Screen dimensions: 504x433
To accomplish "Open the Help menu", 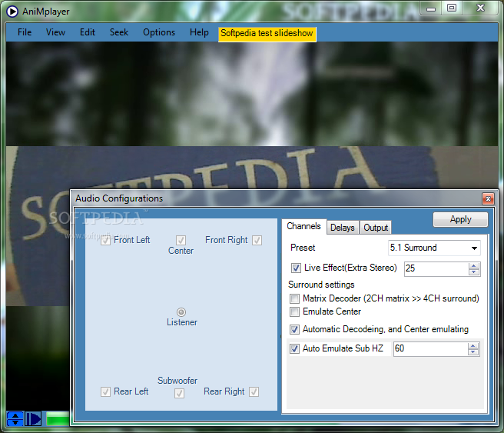I will click(x=199, y=32).
